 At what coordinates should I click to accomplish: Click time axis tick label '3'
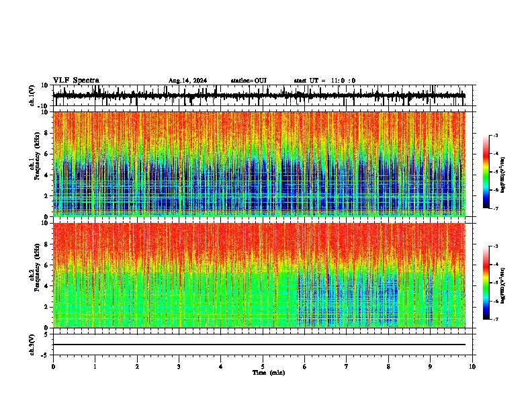point(179,367)
